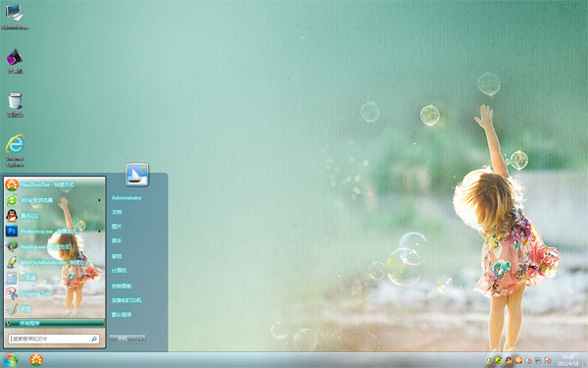The height and width of the screenshot is (368, 588).
Task: Open the Administrator computer desktop icon
Action: pyautogui.click(x=15, y=16)
